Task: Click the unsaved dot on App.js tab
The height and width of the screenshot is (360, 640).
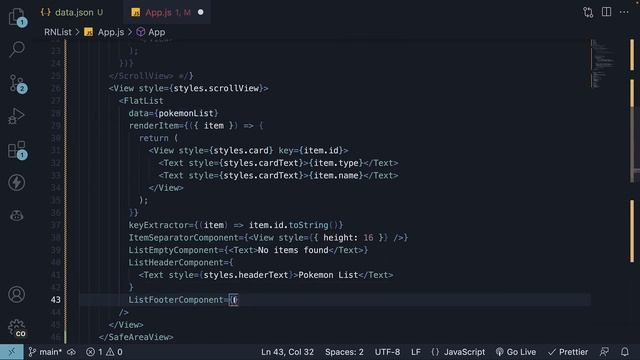Action: pyautogui.click(x=200, y=12)
